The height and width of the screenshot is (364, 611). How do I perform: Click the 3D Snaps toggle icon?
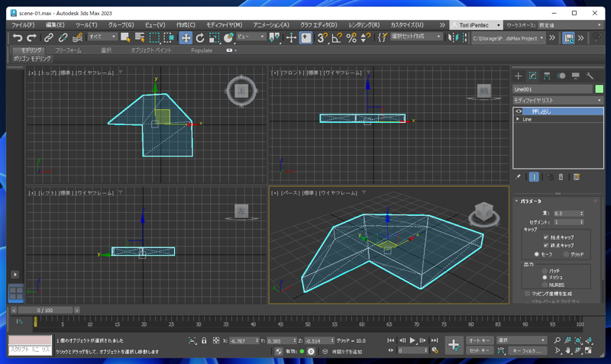(x=322, y=37)
